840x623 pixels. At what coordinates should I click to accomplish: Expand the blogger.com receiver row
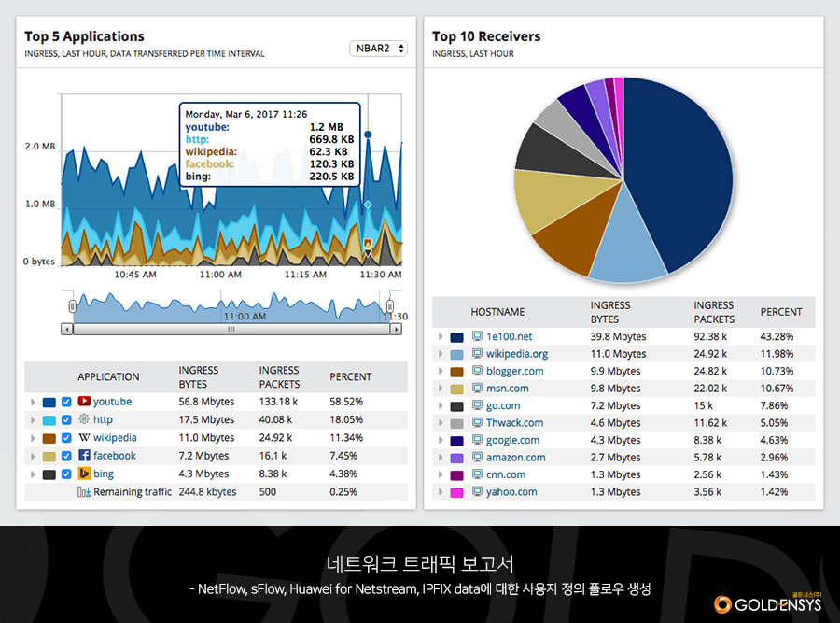441,371
